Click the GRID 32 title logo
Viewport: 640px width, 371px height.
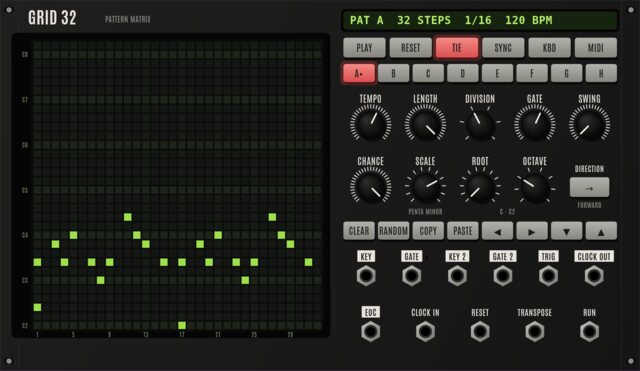52,18
